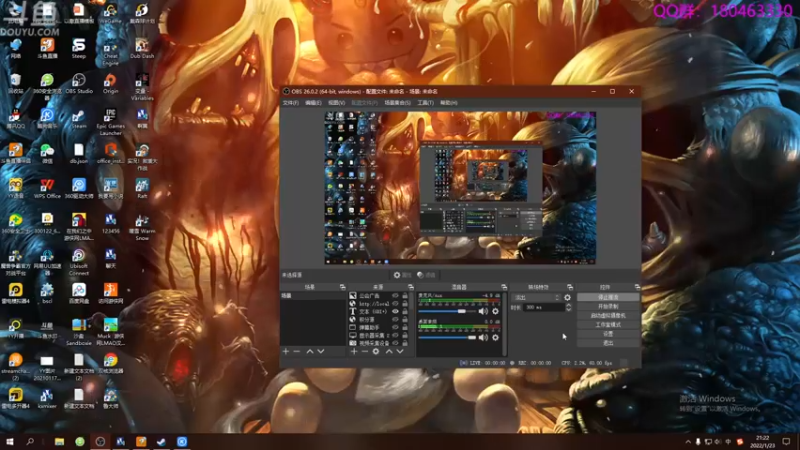
Task: Remove the selected source with the minus icon
Action: pos(365,351)
